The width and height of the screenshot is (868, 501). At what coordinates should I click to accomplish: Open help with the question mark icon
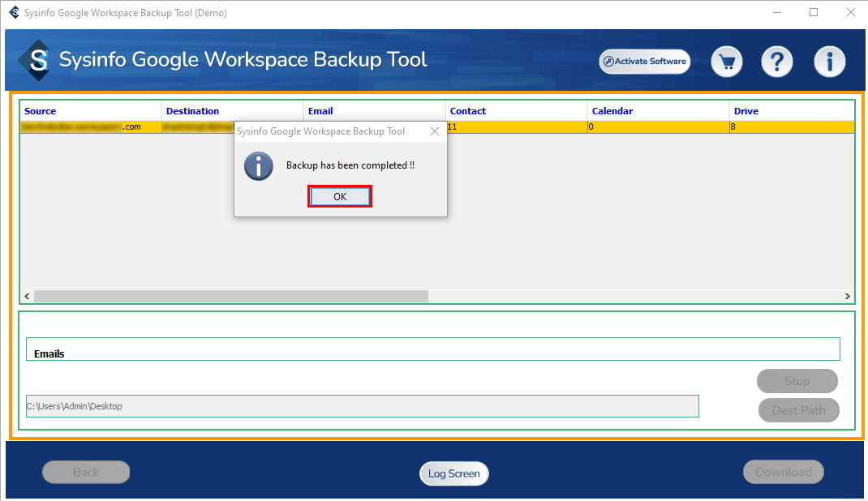(776, 62)
